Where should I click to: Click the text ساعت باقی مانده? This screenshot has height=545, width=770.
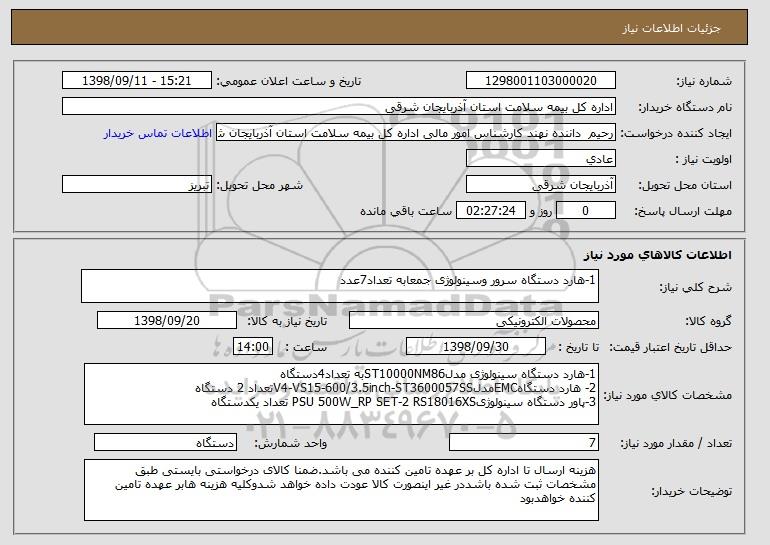tap(406, 211)
